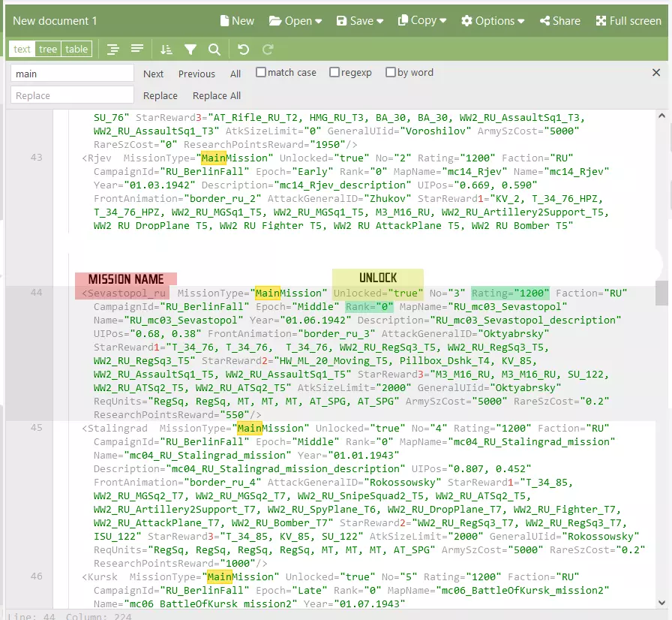Image resolution: width=672 pixels, height=620 pixels.
Task: Switch to tree view mode
Action: [48, 50]
